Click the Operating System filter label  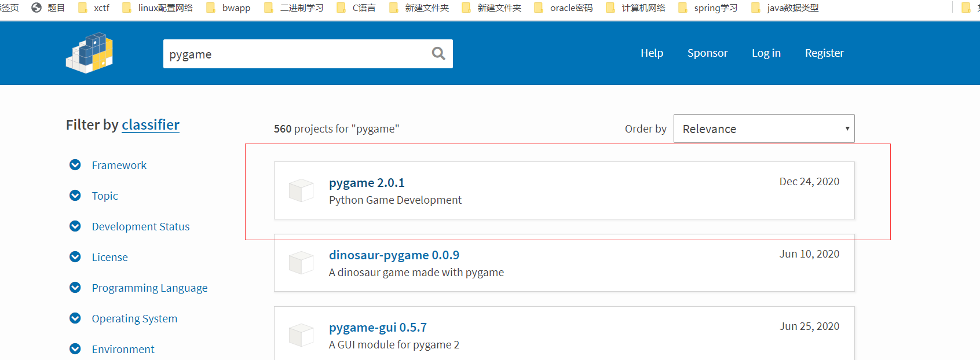pos(134,318)
